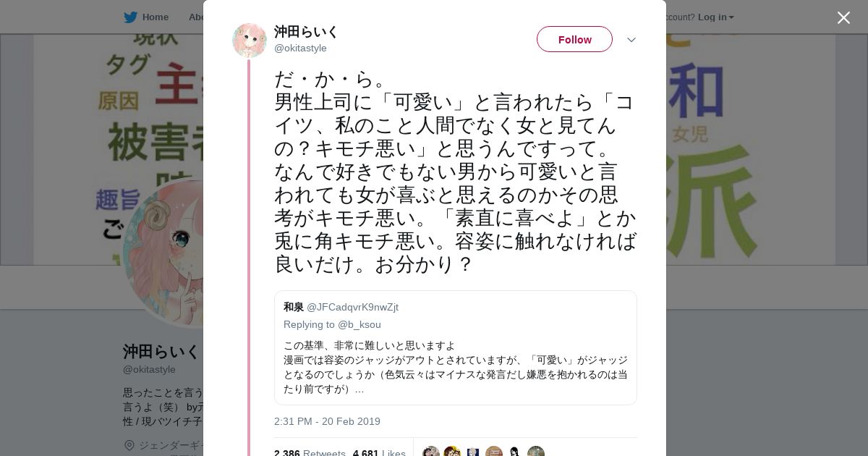Viewport: 868px width, 456px height.
Task: Follow the @okitastyle account
Action: pyautogui.click(x=574, y=40)
